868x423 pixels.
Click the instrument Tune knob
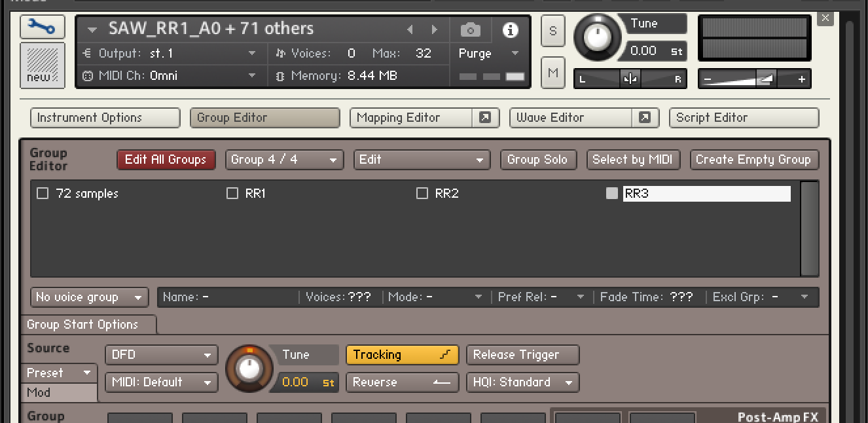pyautogui.click(x=597, y=37)
